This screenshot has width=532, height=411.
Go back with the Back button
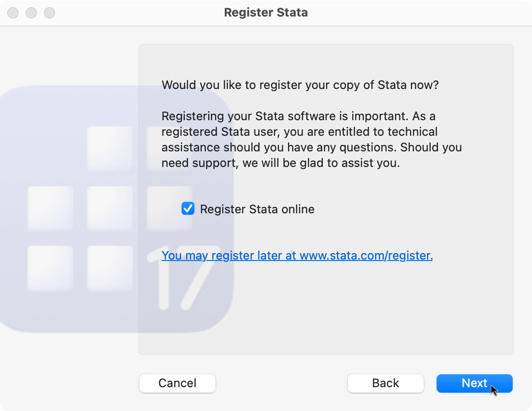(385, 383)
